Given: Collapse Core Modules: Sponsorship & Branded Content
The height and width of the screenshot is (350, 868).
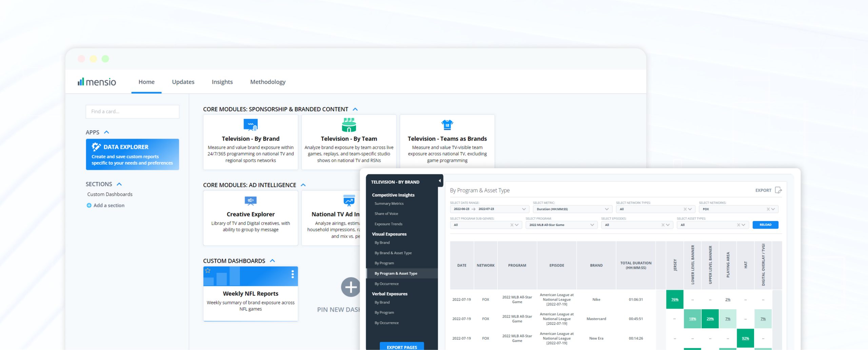Looking at the screenshot, I should pyautogui.click(x=355, y=109).
